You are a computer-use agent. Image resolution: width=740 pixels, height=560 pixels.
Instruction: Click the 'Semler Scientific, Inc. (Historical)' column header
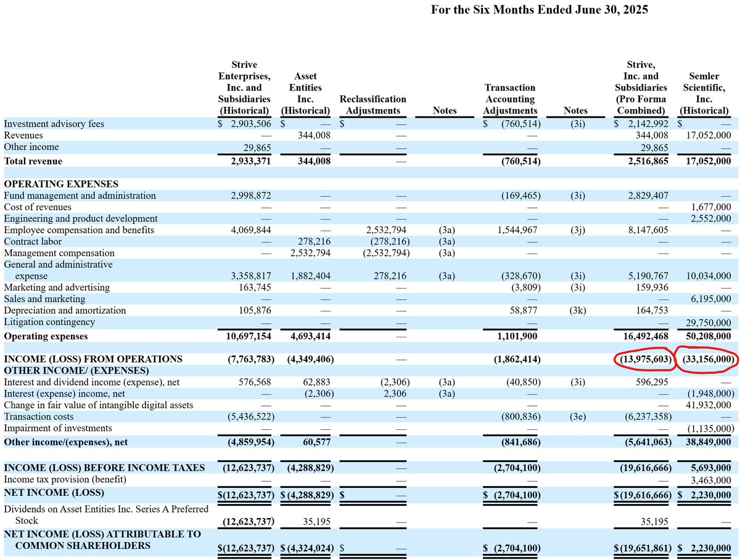(704, 94)
